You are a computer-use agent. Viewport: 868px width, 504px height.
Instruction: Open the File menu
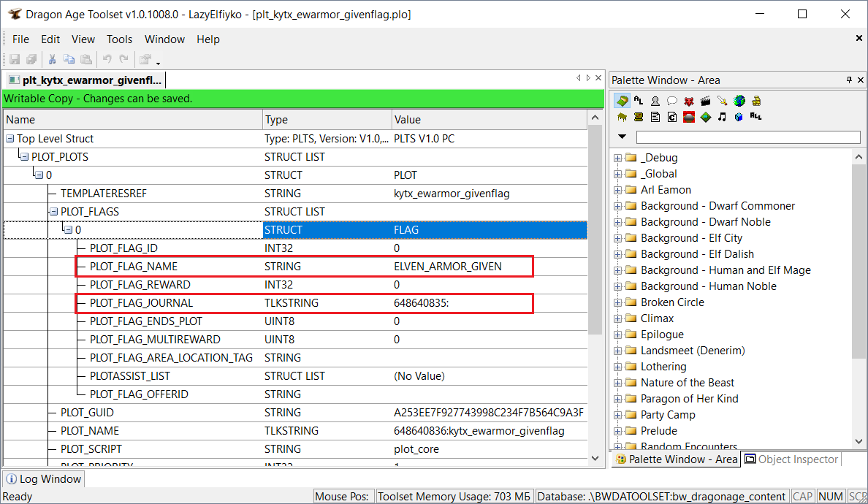tap(20, 39)
